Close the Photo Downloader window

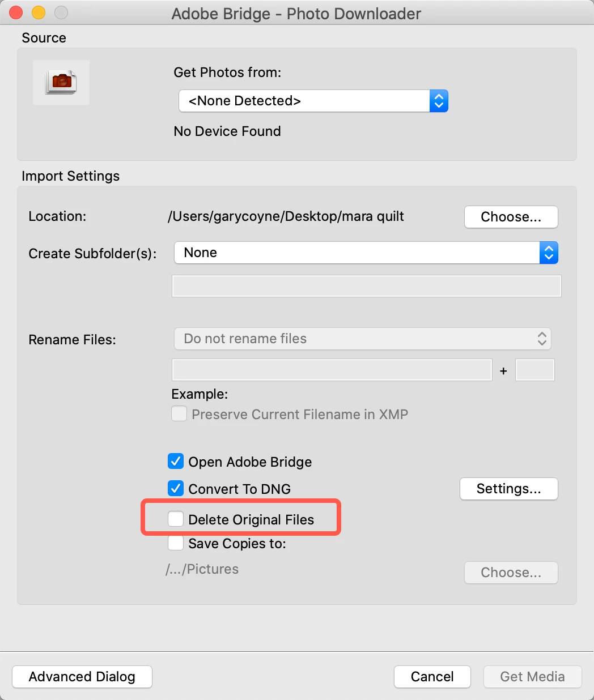(16, 12)
